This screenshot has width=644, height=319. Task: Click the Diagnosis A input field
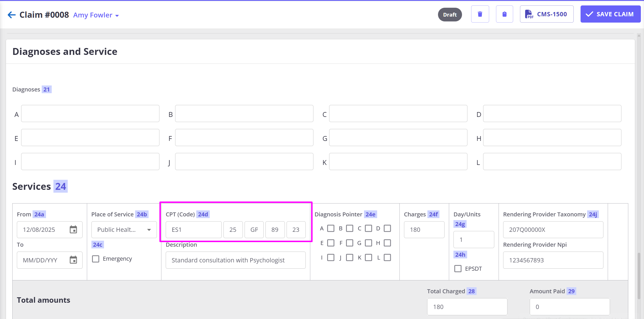(90, 113)
